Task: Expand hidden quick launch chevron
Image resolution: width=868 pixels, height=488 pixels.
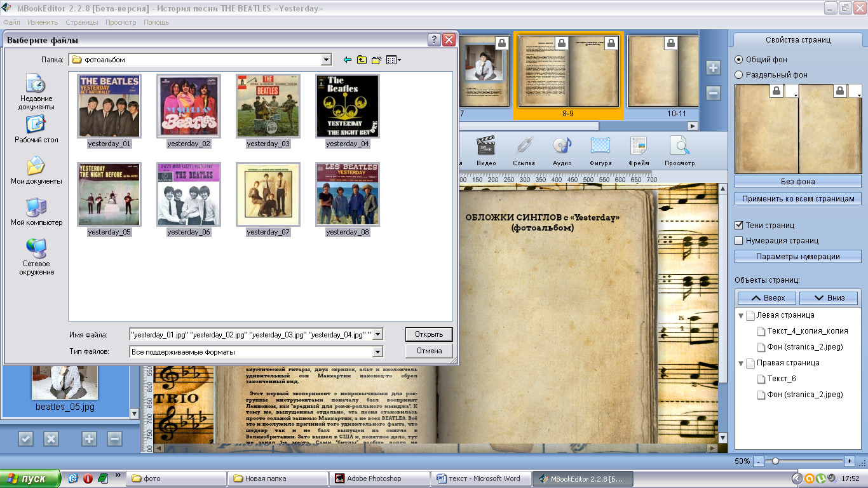Action: pos(118,476)
